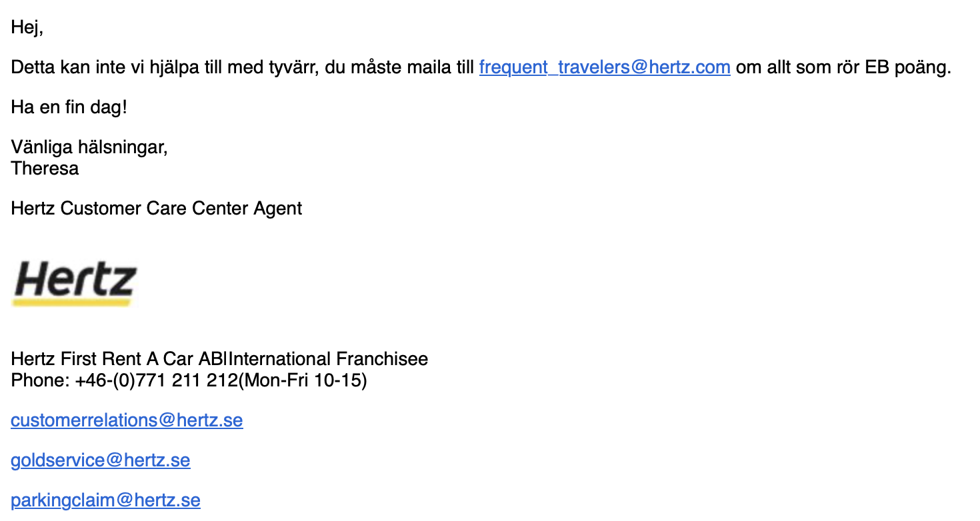Click the Hertz logo image

click(75, 280)
